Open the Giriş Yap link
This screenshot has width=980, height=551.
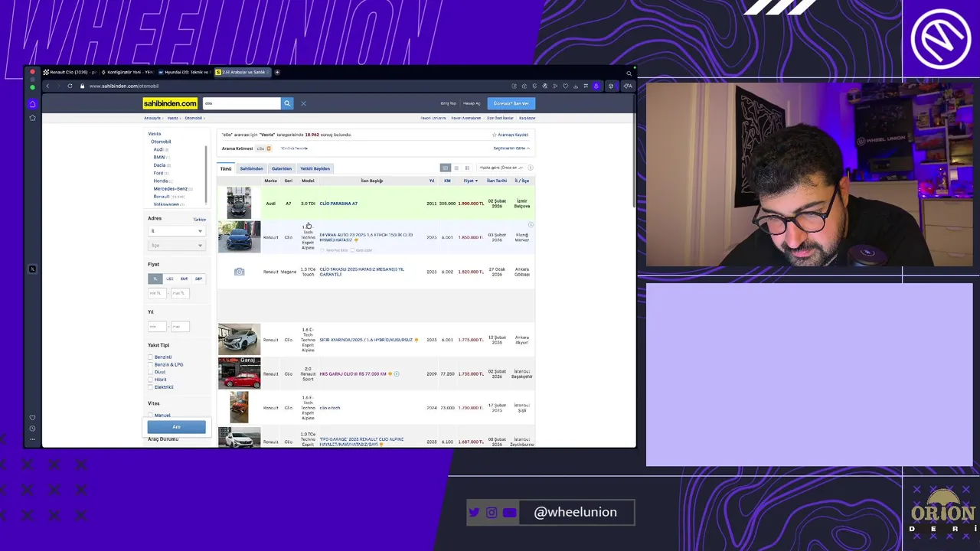click(x=448, y=103)
